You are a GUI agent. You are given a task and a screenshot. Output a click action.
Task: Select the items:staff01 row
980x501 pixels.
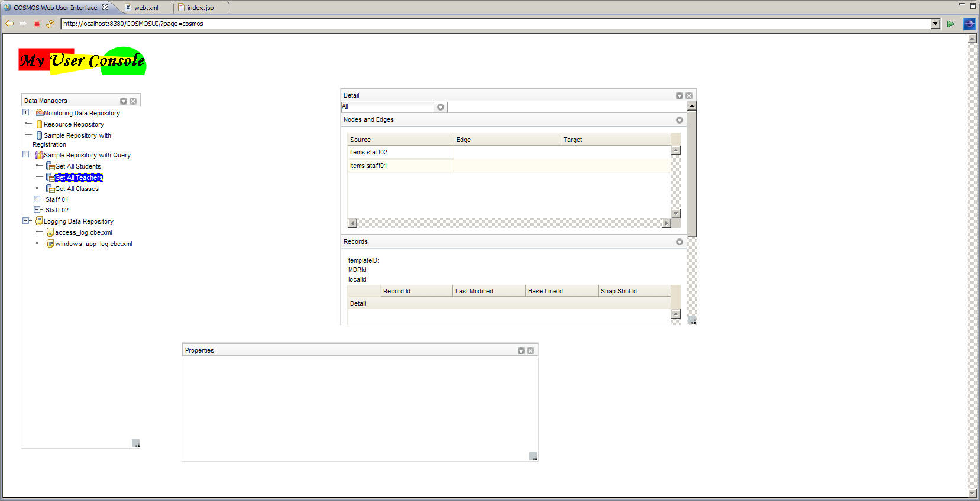[x=509, y=166]
